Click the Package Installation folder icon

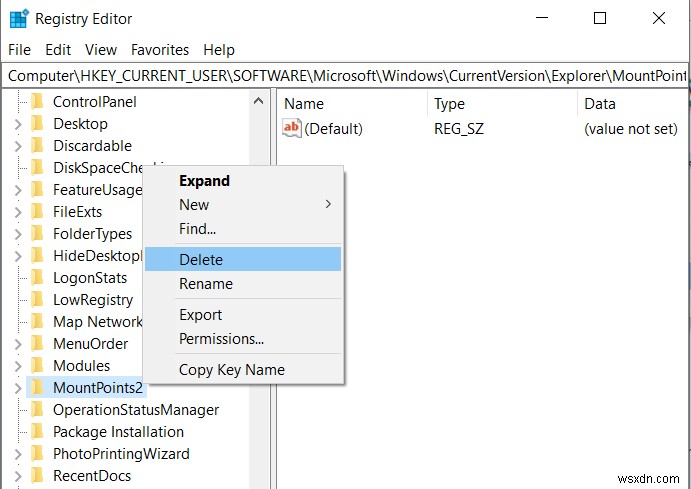point(38,432)
